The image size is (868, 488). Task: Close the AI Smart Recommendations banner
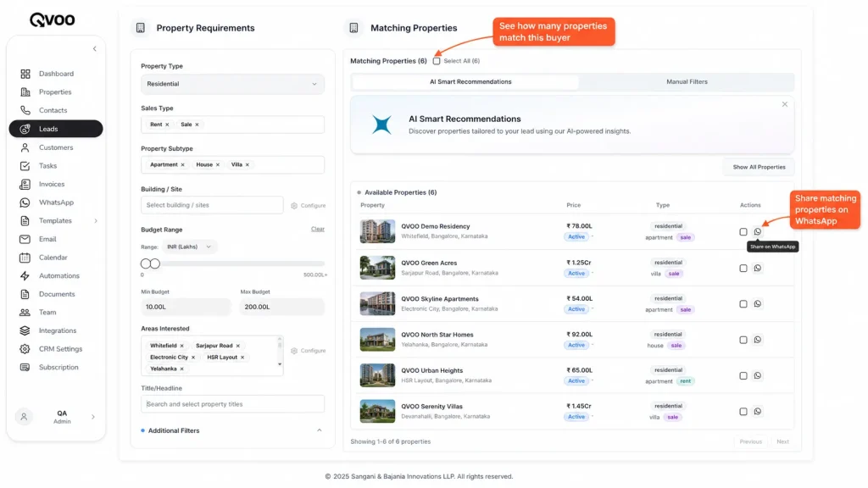coord(784,104)
